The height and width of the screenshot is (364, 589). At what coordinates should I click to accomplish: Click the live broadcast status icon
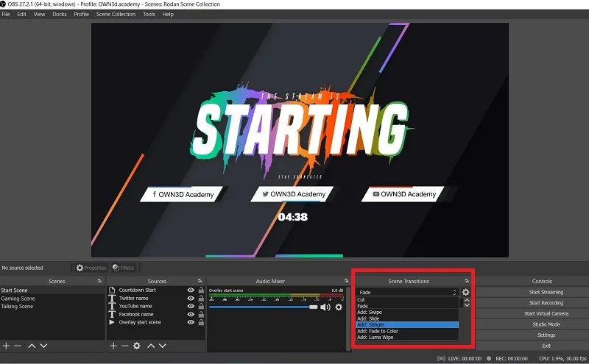(441, 358)
